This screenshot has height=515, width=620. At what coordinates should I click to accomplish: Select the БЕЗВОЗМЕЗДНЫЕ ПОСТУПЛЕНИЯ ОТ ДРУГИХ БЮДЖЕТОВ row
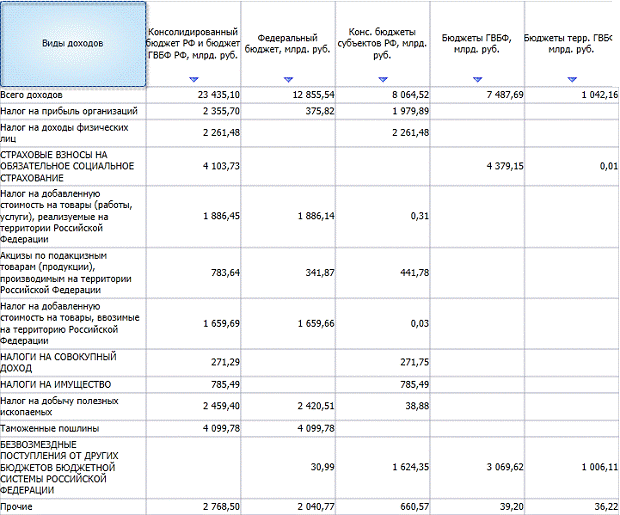coord(59,468)
